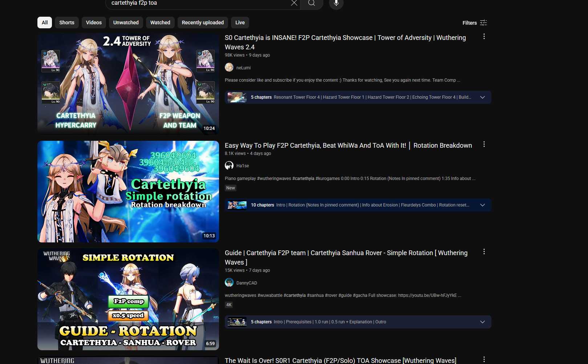Open the S0 Cartethyia is INSANE video title
The height and width of the screenshot is (364, 588).
pos(345,42)
